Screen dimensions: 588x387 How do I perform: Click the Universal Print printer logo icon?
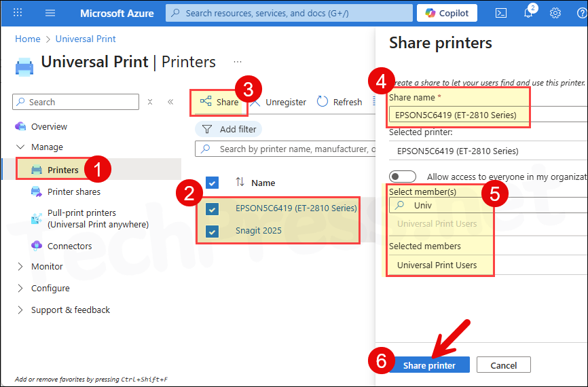24,67
